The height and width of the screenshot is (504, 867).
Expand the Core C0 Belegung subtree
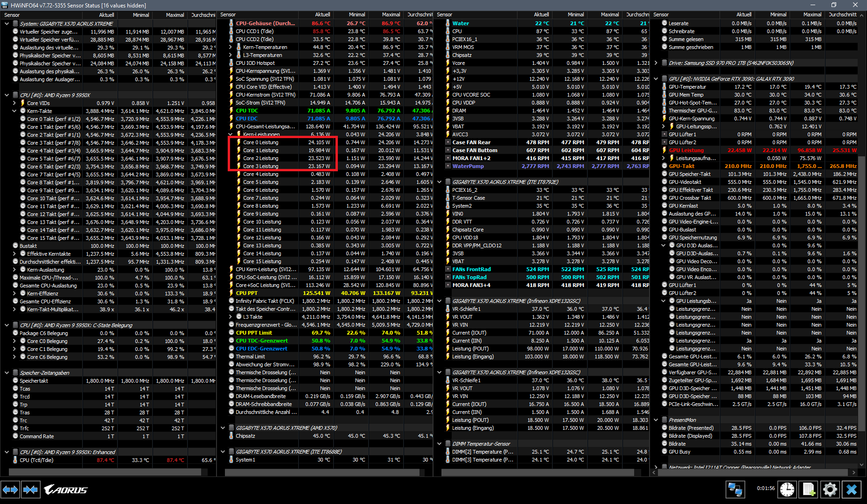click(x=14, y=341)
